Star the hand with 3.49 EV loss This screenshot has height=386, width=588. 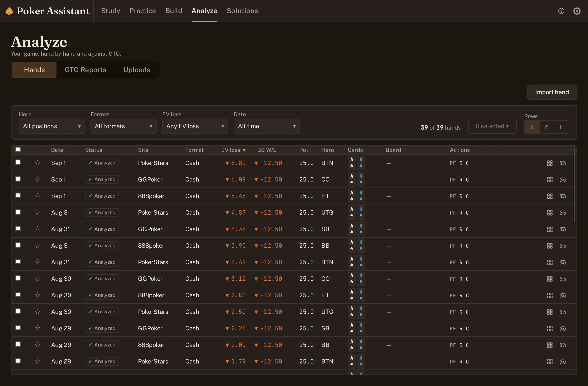point(37,262)
